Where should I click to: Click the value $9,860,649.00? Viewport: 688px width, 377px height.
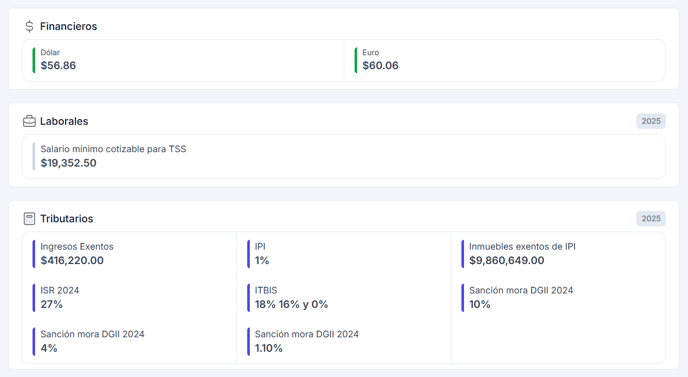click(x=507, y=260)
